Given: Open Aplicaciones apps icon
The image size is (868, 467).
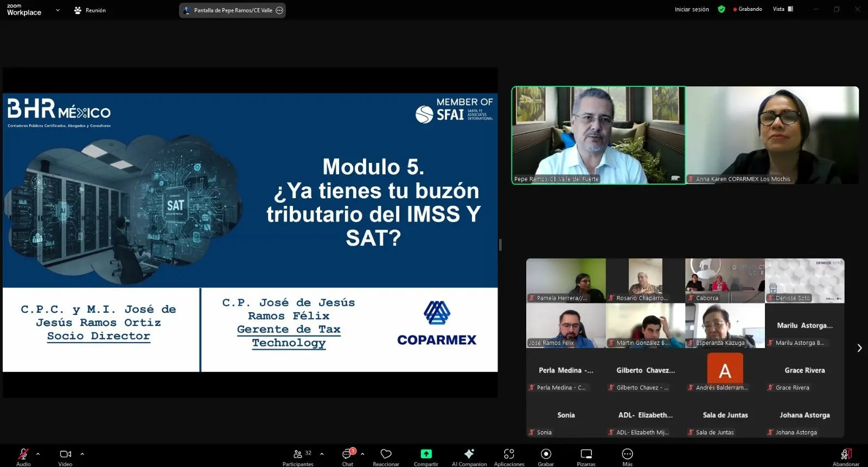Looking at the screenshot, I should (x=509, y=453).
